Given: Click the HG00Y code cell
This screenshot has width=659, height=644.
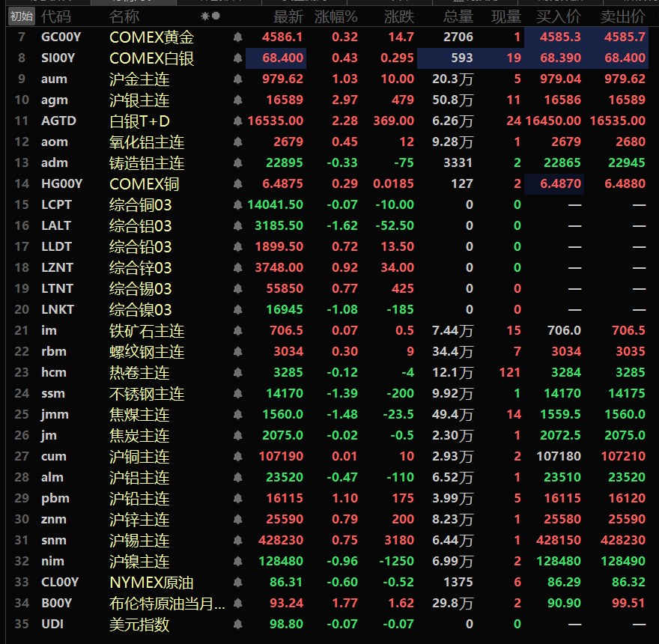Looking at the screenshot, I should point(61,183).
